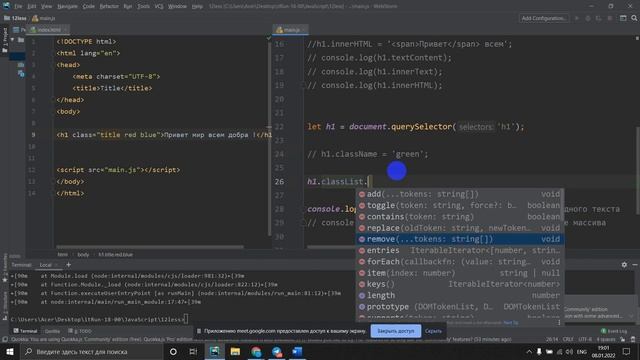Select replace(oldToken) completion suggestion
640x360 pixels.
pyautogui.click(x=460, y=228)
